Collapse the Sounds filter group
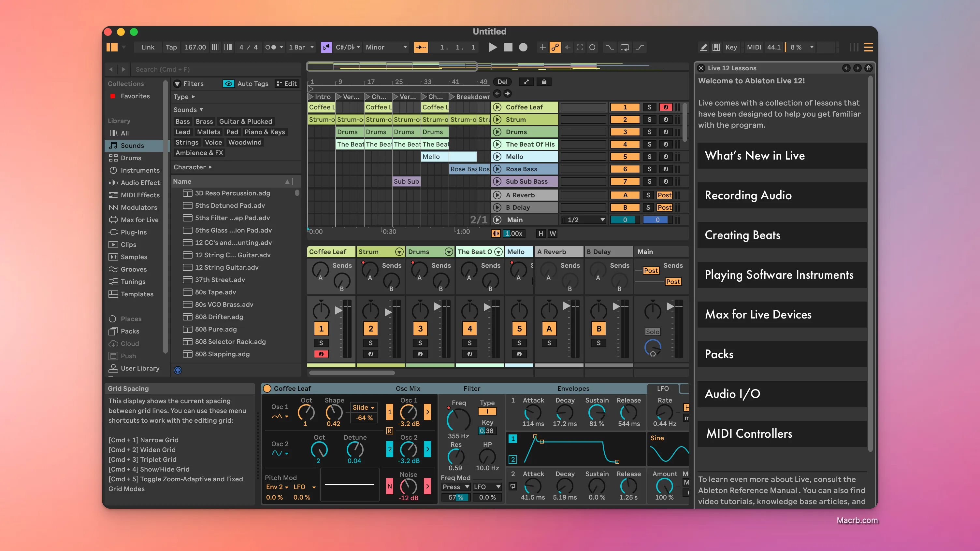The width and height of the screenshot is (980, 551). [188, 109]
